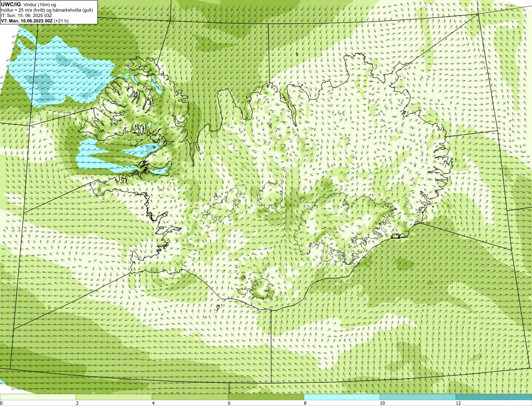The image size is (532, 406).
Task: Click the legend scale label '10'
Action: click(x=382, y=403)
